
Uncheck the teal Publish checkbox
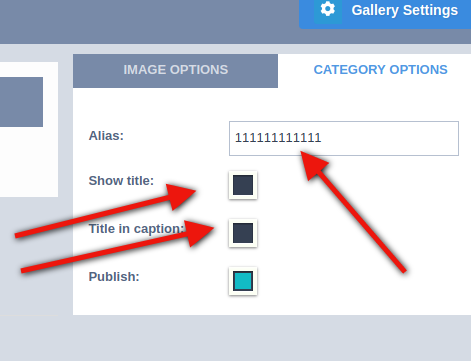click(x=243, y=281)
